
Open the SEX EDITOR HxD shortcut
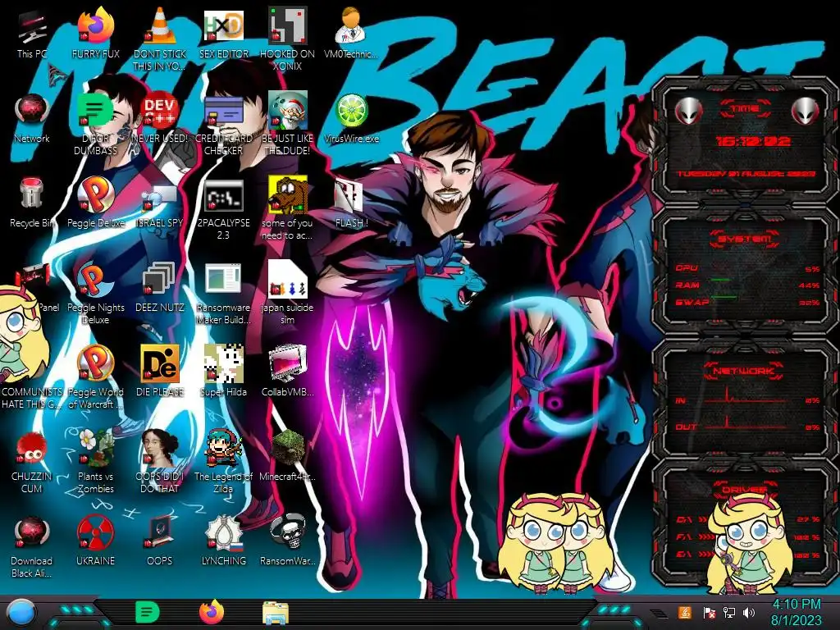pyautogui.click(x=223, y=33)
